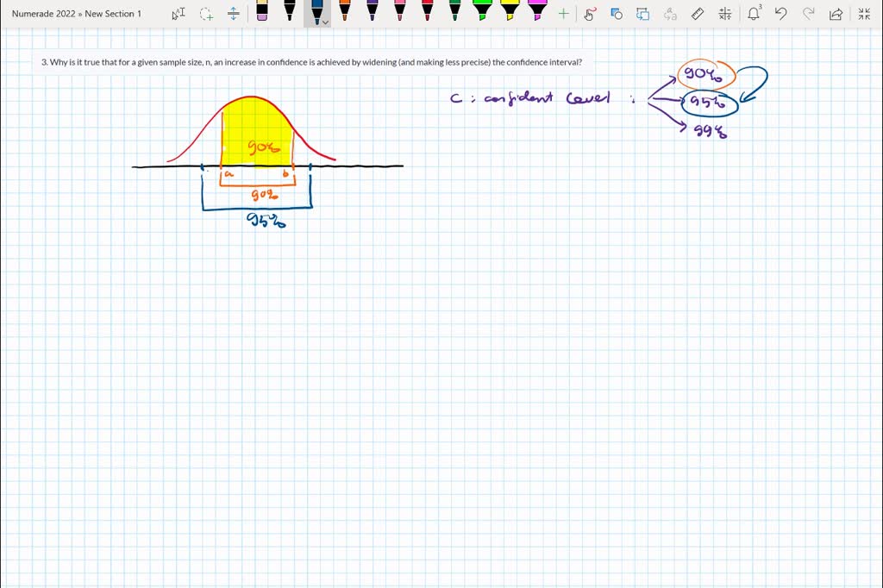This screenshot has width=883, height=588.
Task: Toggle Draw with Touch mode
Action: tap(590, 14)
